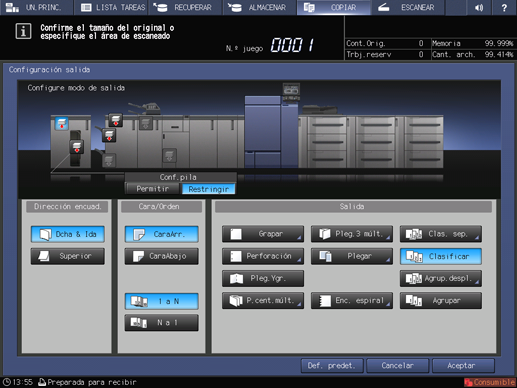Select the COPIAR tab
Image resolution: width=517 pixels, height=388 pixels.
[x=334, y=7]
